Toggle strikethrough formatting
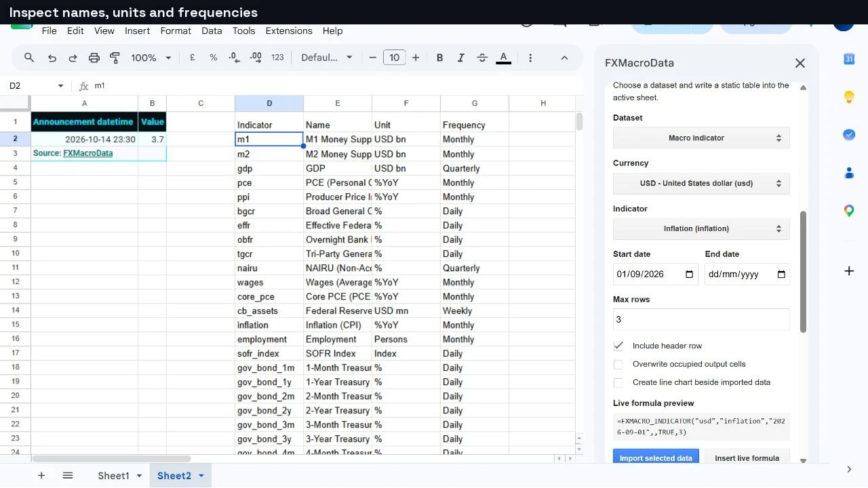Viewport: 868px width, 488px height. [x=482, y=58]
